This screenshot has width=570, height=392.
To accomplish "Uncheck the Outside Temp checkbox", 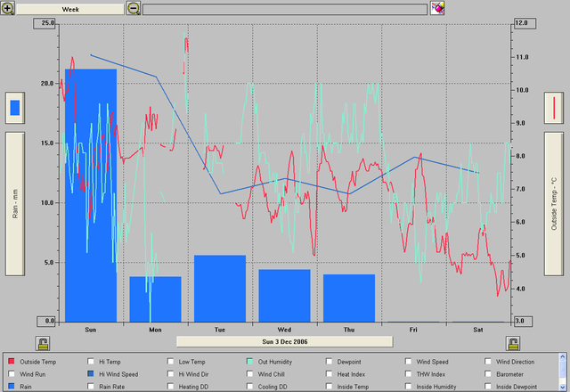I will [11, 363].
